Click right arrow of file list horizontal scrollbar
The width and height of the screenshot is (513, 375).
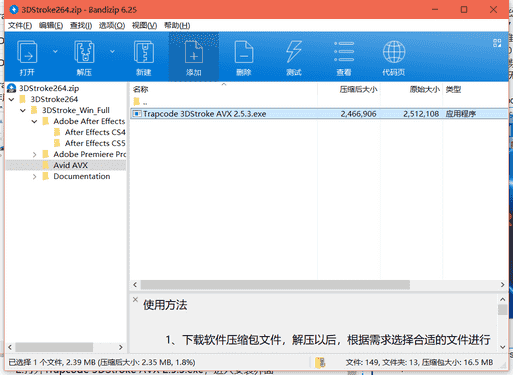point(502,285)
